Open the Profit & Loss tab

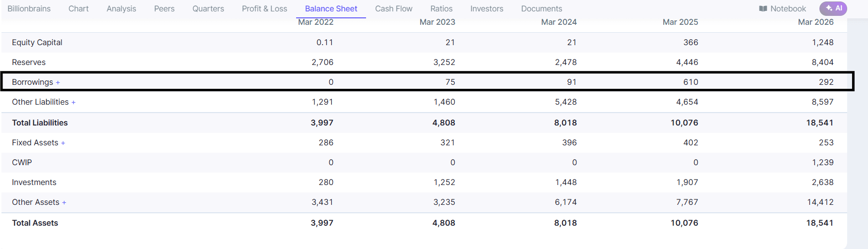click(x=264, y=9)
